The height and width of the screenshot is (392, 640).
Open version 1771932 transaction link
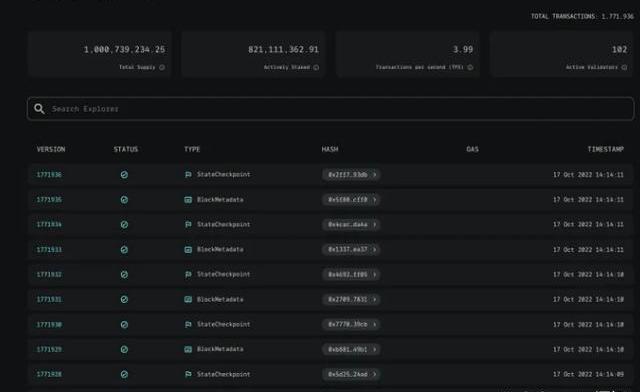[x=49, y=274]
